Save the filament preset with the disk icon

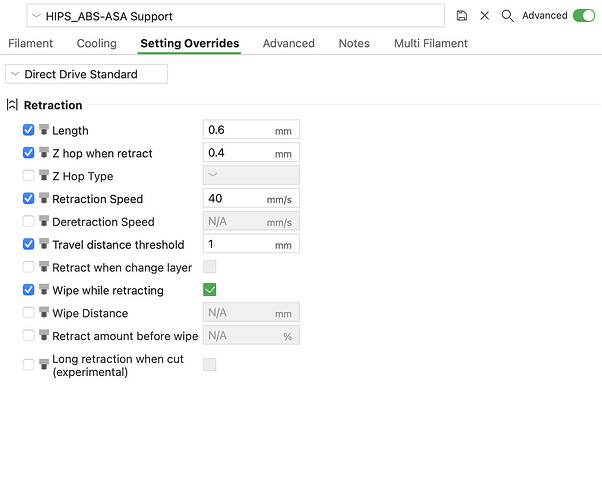pyautogui.click(x=461, y=16)
